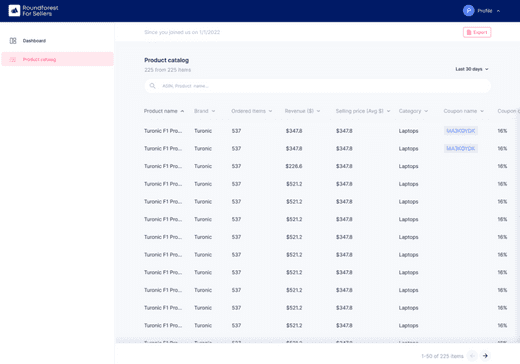This screenshot has width=520, height=364.
Task: Click the previous page arrow
Action: [x=472, y=356]
